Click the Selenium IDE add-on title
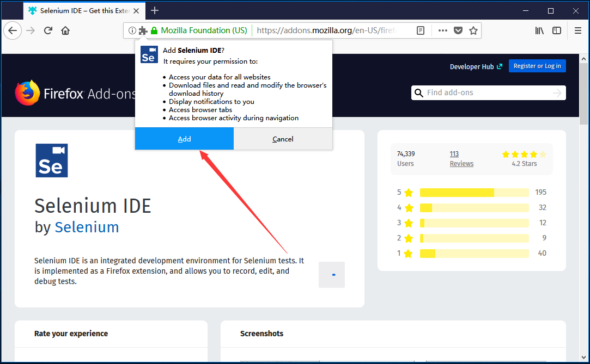The height and width of the screenshot is (364, 590). [93, 206]
